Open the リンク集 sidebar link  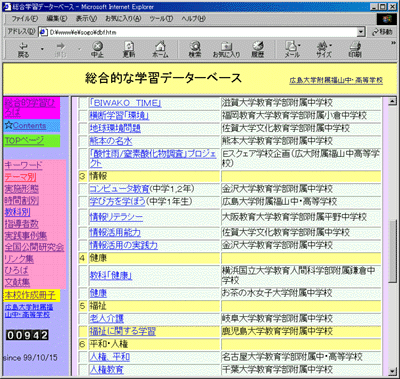pyautogui.click(x=19, y=259)
